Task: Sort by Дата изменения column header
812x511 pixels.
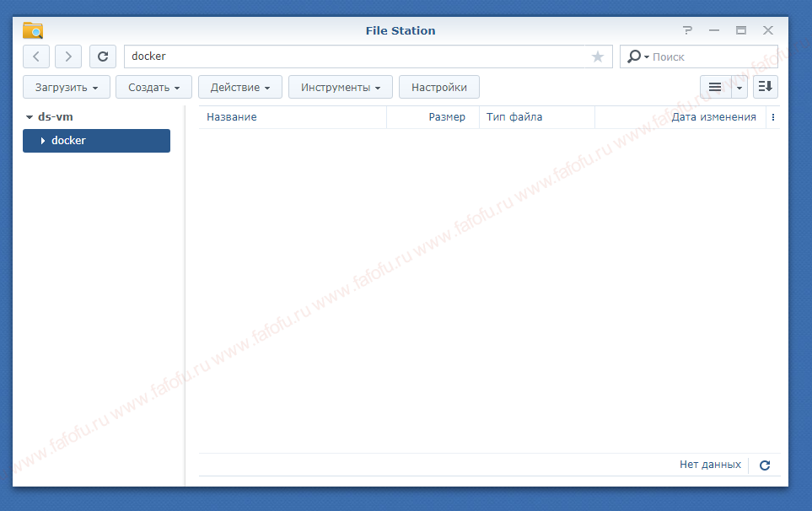Action: (680, 117)
